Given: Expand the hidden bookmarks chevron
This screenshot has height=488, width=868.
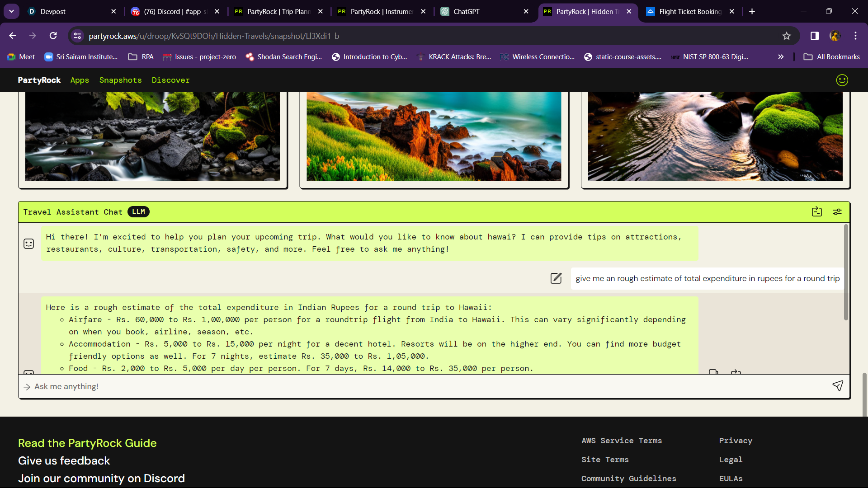Looking at the screenshot, I should pyautogui.click(x=781, y=57).
